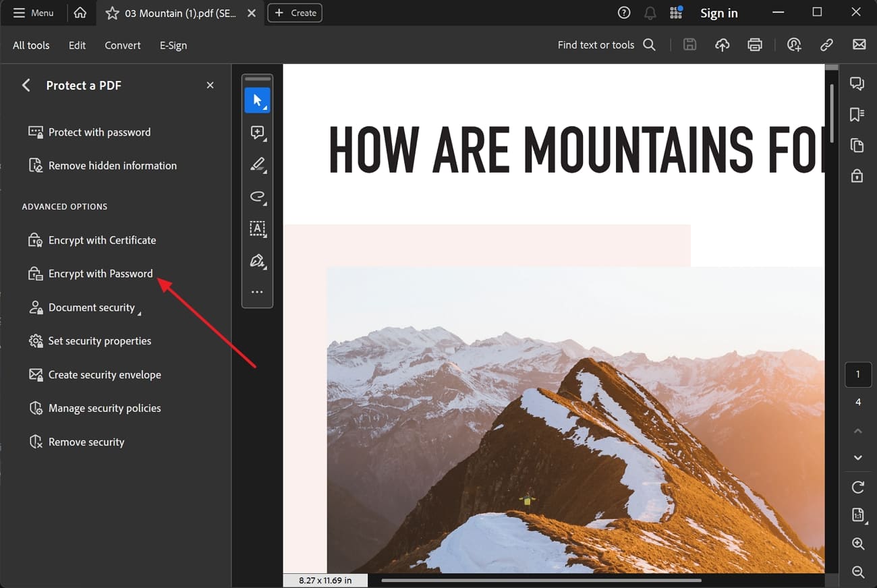
Task: Open the Adobe apps grid icon
Action: 675,13
